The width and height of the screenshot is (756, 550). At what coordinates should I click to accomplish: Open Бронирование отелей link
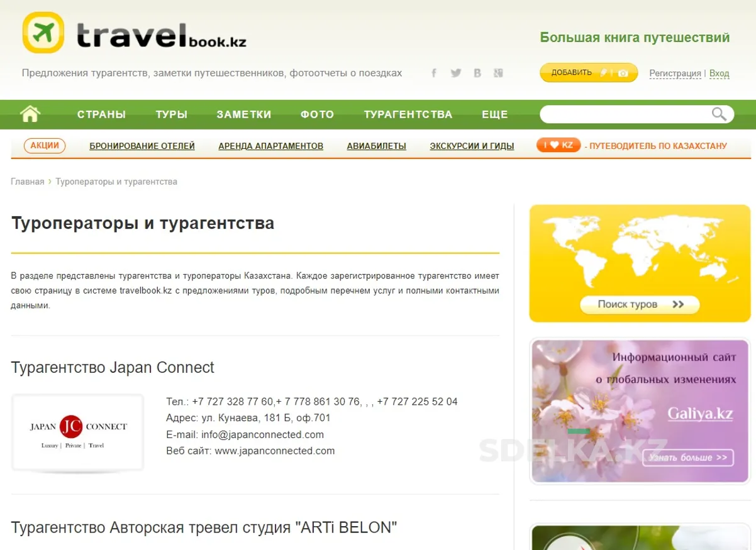coord(142,146)
